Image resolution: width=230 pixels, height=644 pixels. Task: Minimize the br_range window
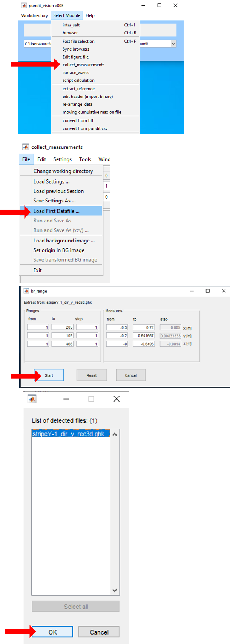(x=192, y=291)
